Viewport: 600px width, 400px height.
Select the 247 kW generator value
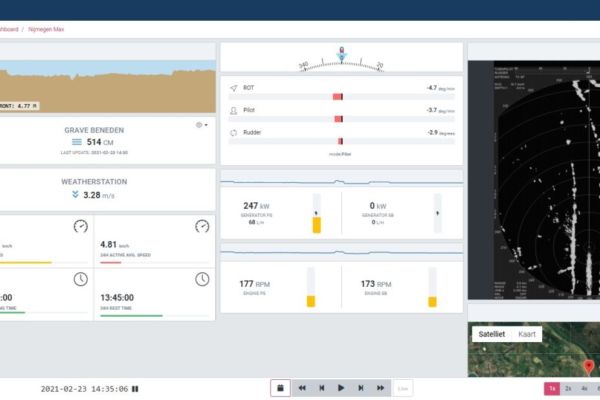tap(256, 206)
